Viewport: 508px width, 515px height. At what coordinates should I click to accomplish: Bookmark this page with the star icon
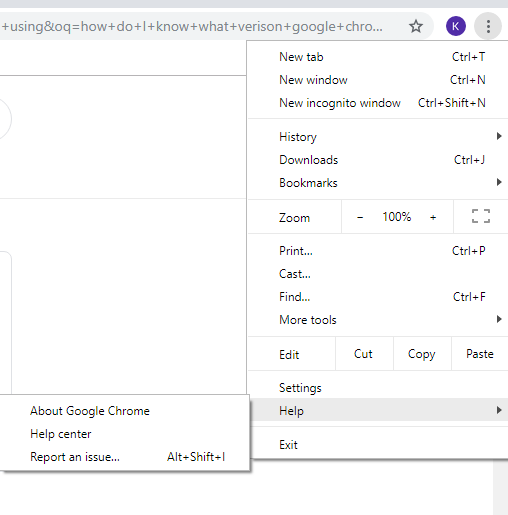tap(416, 26)
